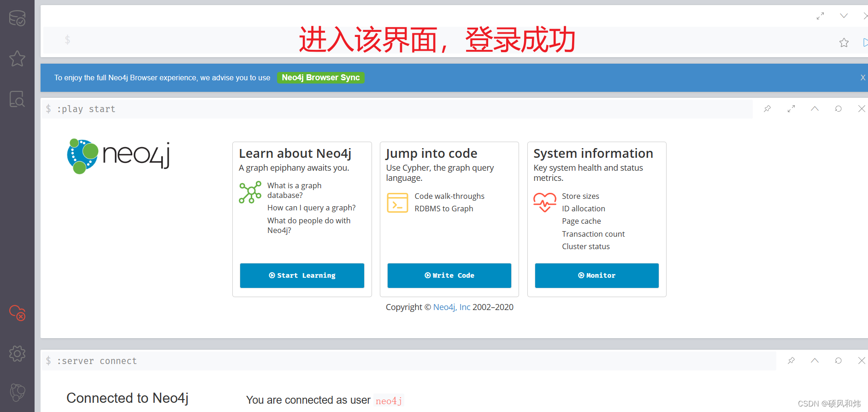The image size is (868, 412).
Task: Click 'Transaction count' text
Action: [x=593, y=234]
